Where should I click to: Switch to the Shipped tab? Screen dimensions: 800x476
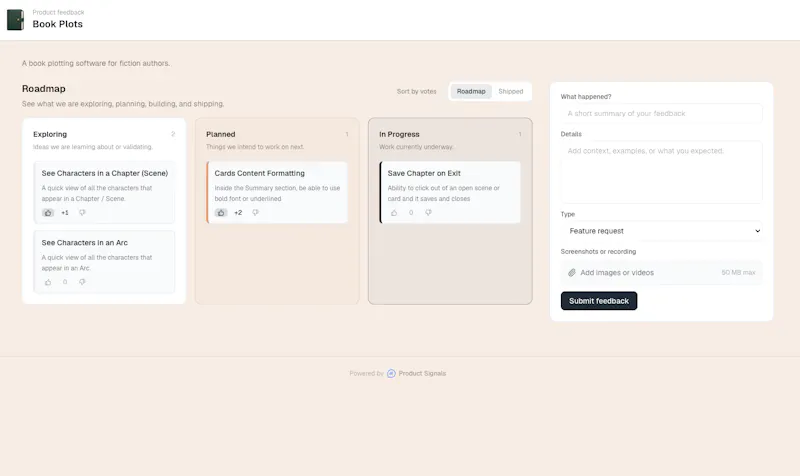click(x=511, y=91)
